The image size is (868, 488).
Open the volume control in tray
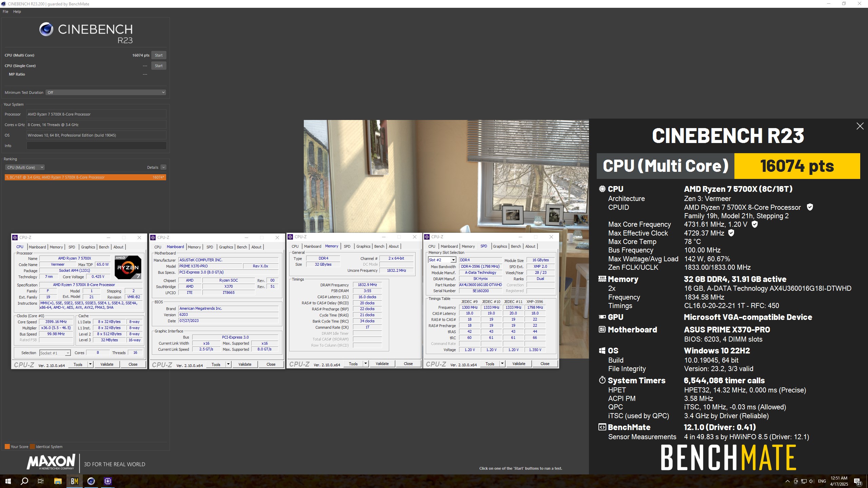point(811,481)
